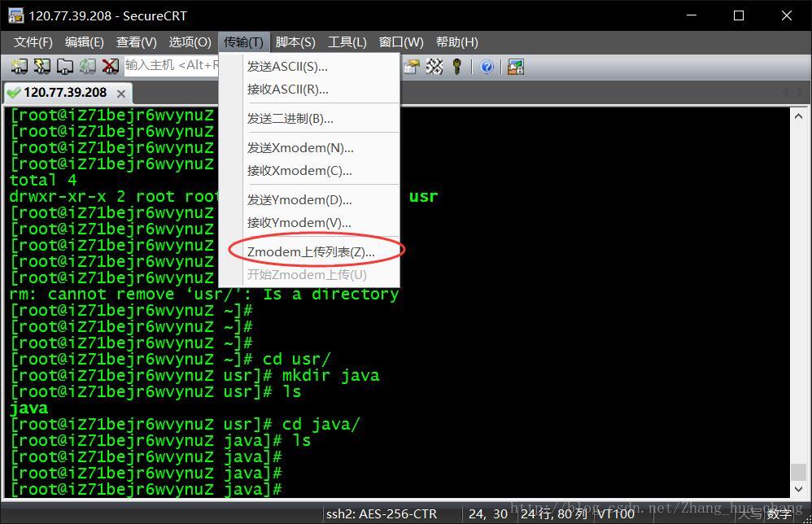Click the 'total 4' terminal line
The height and width of the screenshot is (524, 812).
(43, 180)
